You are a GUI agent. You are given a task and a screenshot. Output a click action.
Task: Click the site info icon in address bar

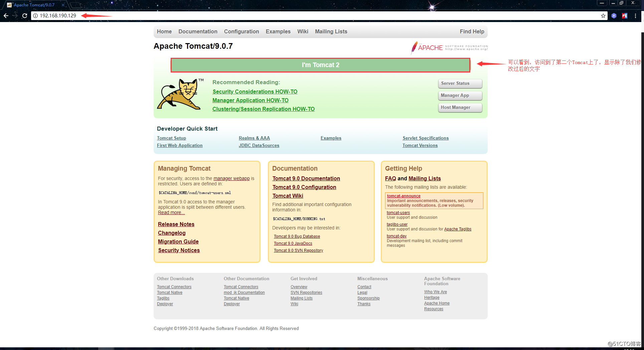tap(35, 16)
